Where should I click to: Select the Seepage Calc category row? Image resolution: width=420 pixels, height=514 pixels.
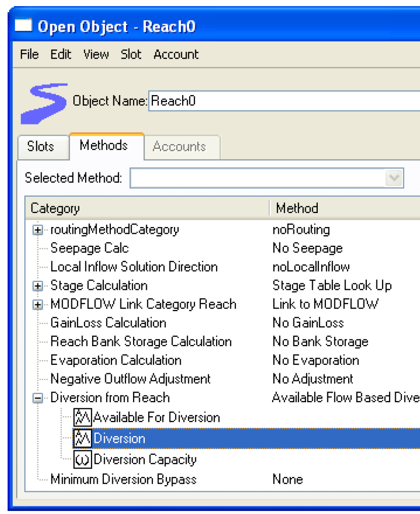pyautogui.click(x=223, y=248)
